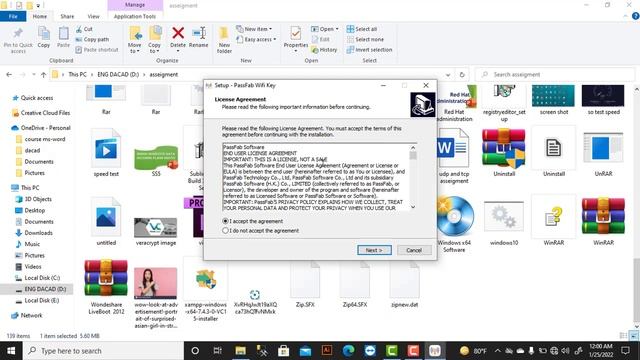Click the up-one-level arrow
Screen dimensions: 640x360
click(x=44, y=75)
